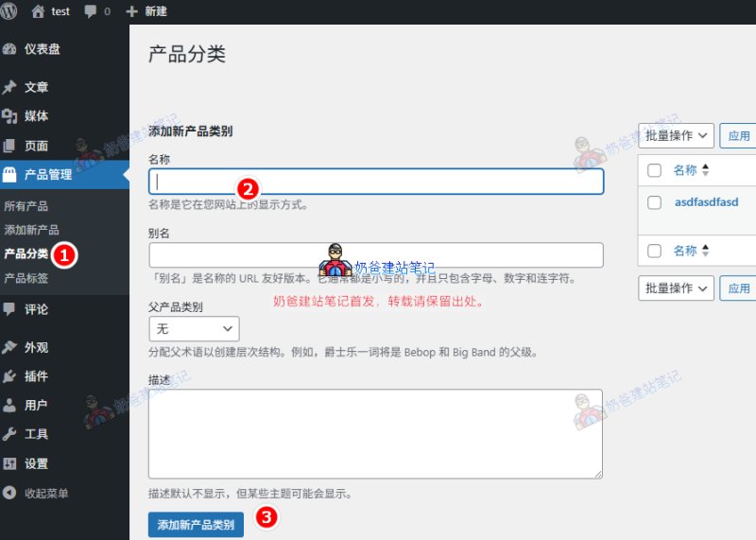Image resolution: width=756 pixels, height=540 pixels.
Task: Check the asdfasdfasd row checkbox
Action: [x=654, y=202]
